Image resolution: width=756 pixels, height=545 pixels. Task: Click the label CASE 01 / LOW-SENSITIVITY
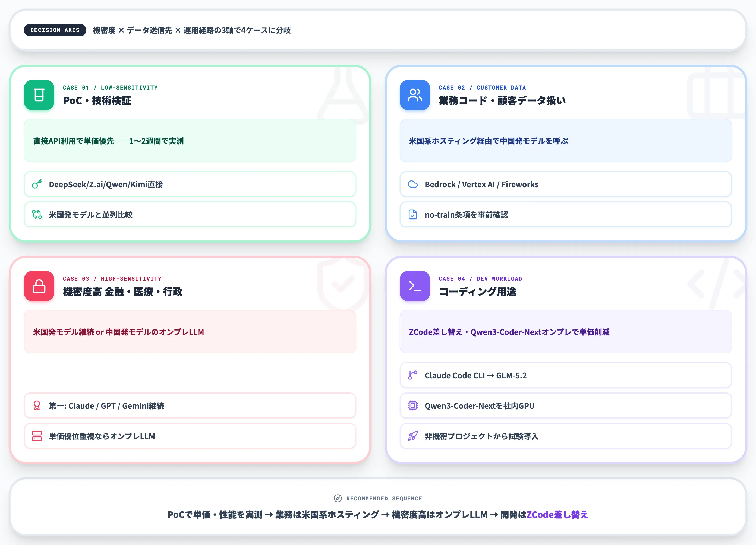pyautogui.click(x=110, y=88)
